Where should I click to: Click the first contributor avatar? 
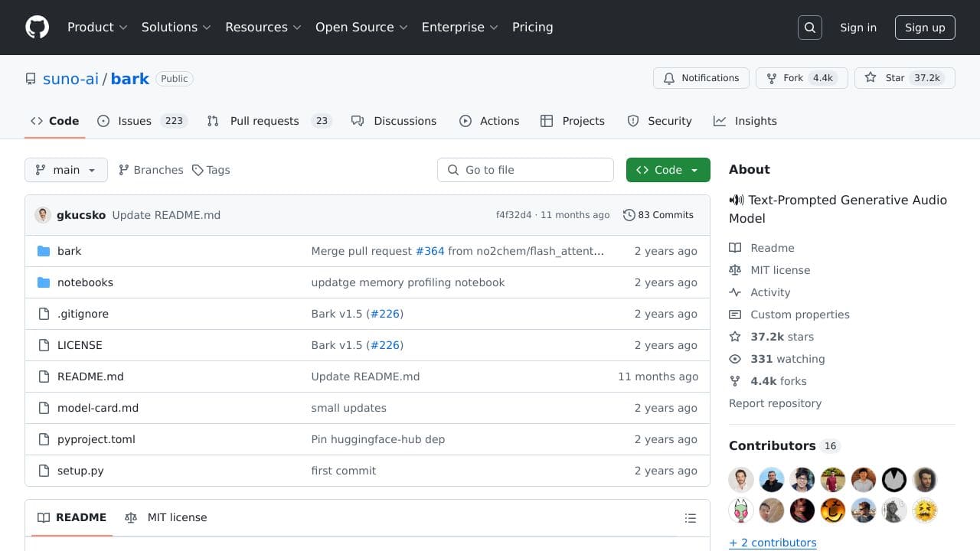pyautogui.click(x=741, y=480)
